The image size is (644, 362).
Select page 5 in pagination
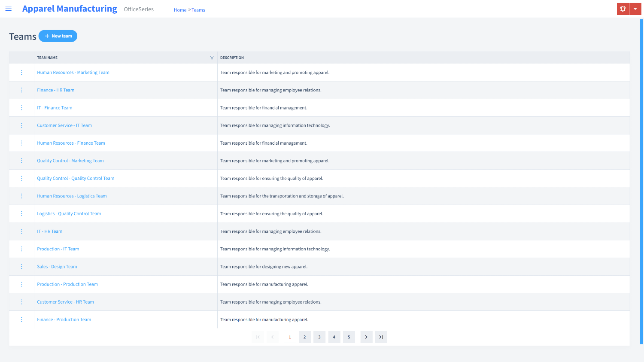click(349, 337)
